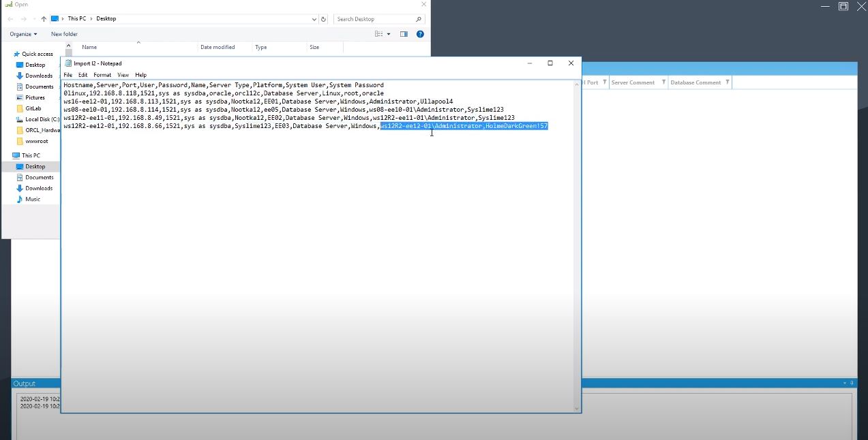Click Notepad scrollbar down arrow

click(x=577, y=409)
